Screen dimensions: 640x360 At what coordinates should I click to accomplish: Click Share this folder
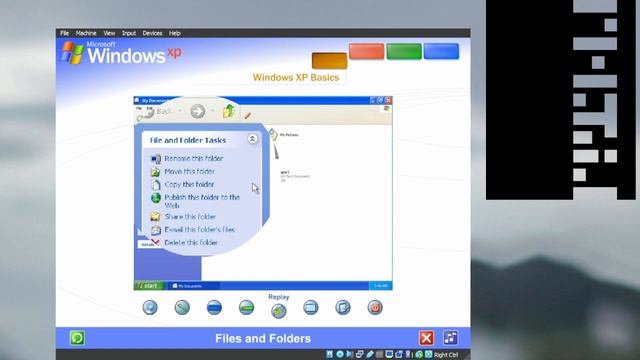(190, 217)
